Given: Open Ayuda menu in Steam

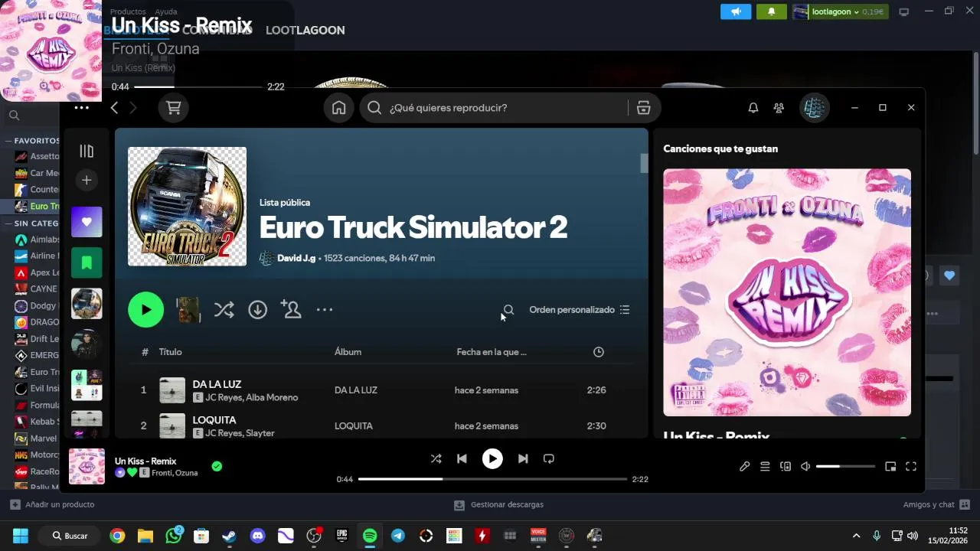Looking at the screenshot, I should pos(166,11).
